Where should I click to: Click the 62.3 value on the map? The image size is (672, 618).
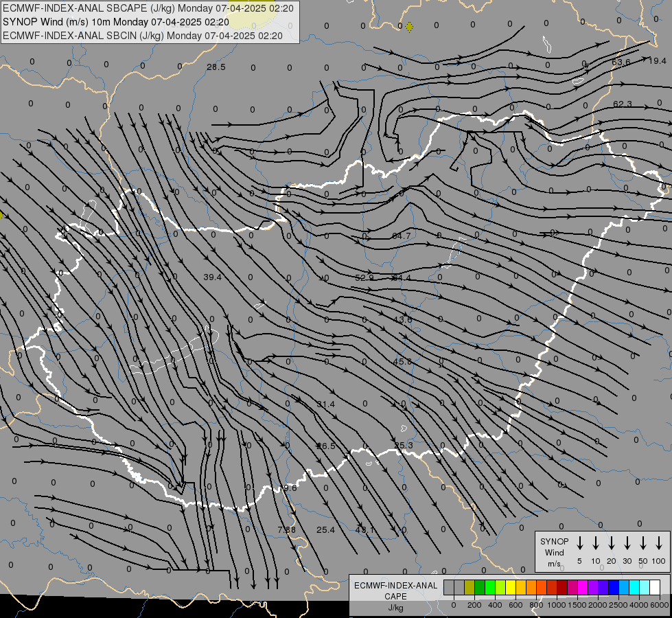point(623,104)
